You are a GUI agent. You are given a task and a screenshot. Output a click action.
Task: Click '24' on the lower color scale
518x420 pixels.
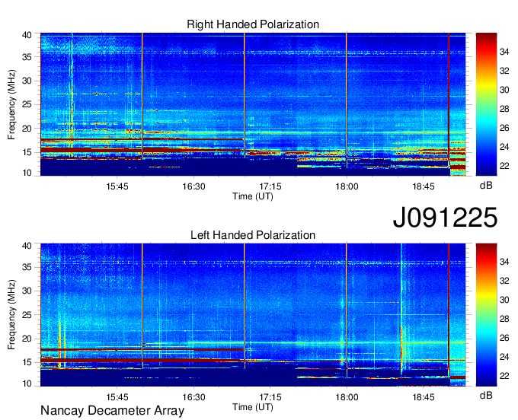[x=504, y=358]
